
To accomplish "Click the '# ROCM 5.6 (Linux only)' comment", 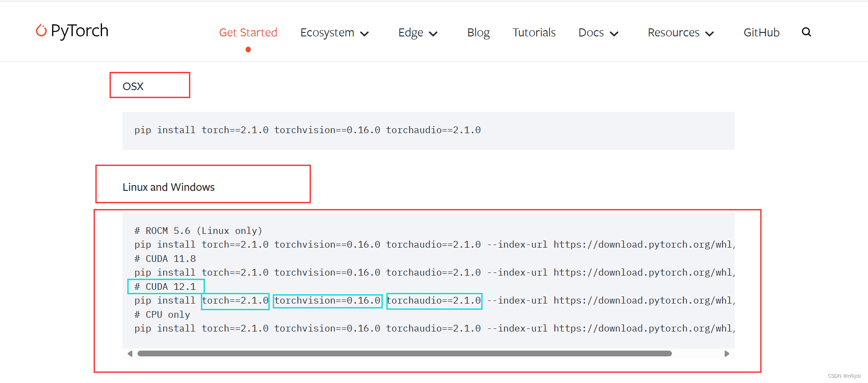I will (x=198, y=231).
